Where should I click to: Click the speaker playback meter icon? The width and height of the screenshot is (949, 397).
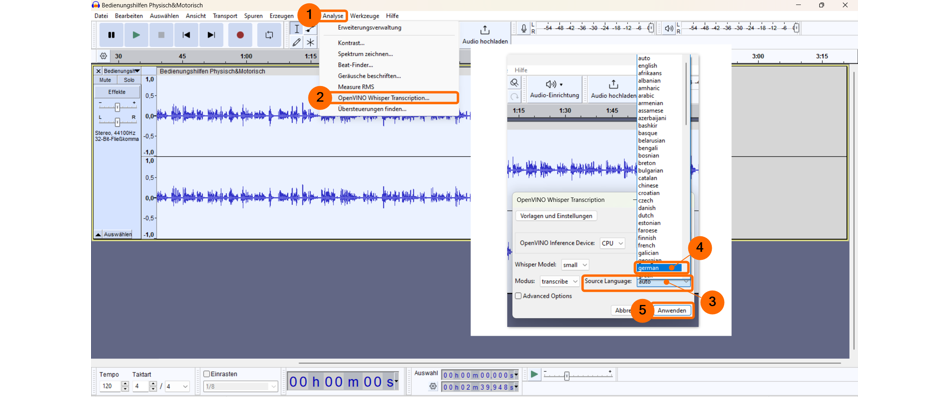click(x=669, y=28)
